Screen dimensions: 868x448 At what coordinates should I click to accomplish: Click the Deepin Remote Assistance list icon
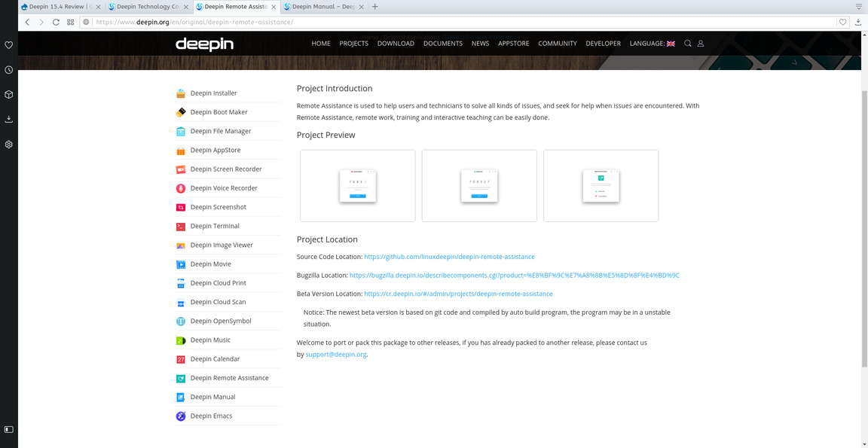(181, 378)
